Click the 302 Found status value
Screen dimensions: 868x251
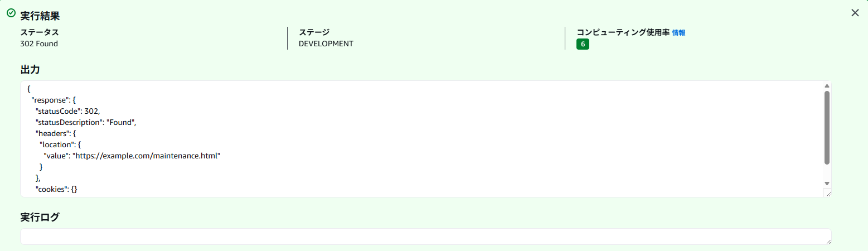pyautogui.click(x=39, y=44)
